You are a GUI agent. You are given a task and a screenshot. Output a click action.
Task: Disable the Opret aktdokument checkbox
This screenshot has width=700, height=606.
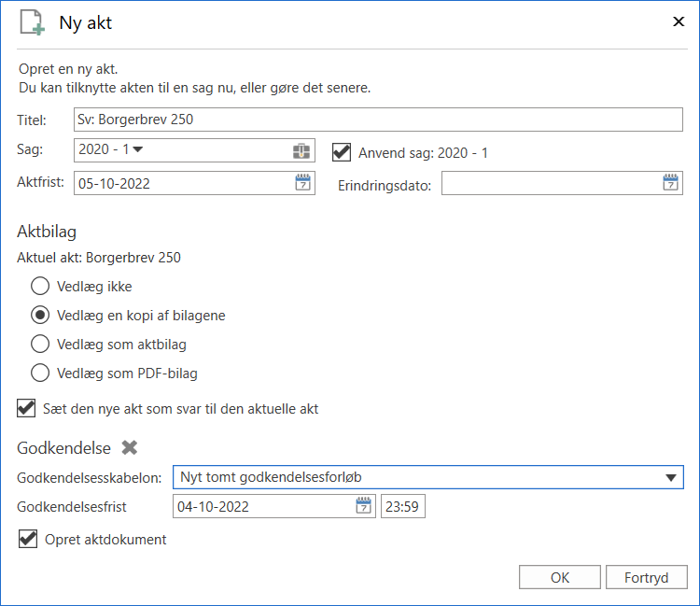coord(27,539)
